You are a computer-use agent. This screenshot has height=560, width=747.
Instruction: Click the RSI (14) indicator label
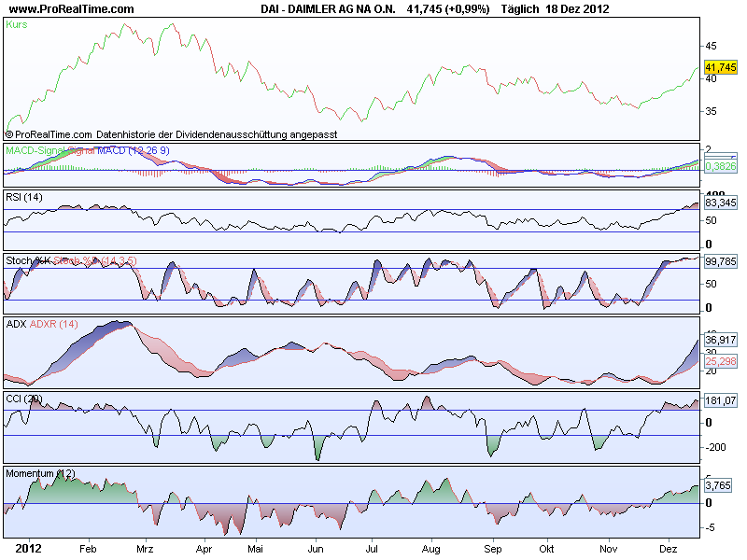24,197
